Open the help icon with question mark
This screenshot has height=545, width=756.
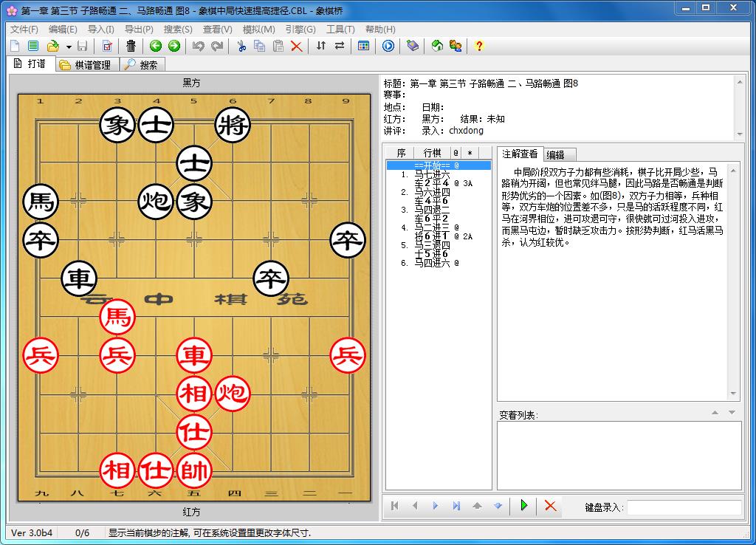tap(478, 46)
